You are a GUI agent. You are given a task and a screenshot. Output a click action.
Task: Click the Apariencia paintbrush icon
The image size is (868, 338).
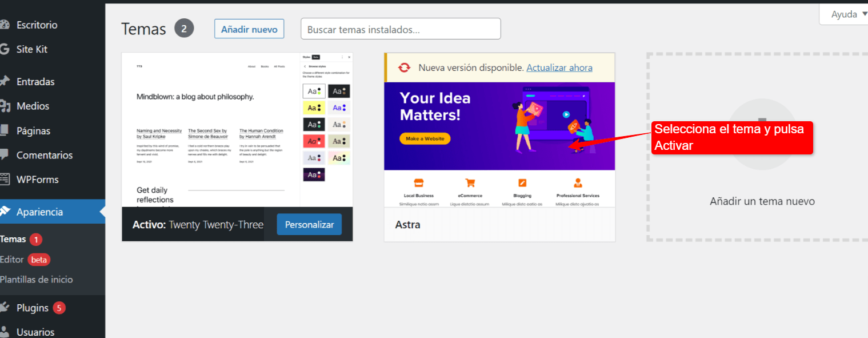click(5, 212)
